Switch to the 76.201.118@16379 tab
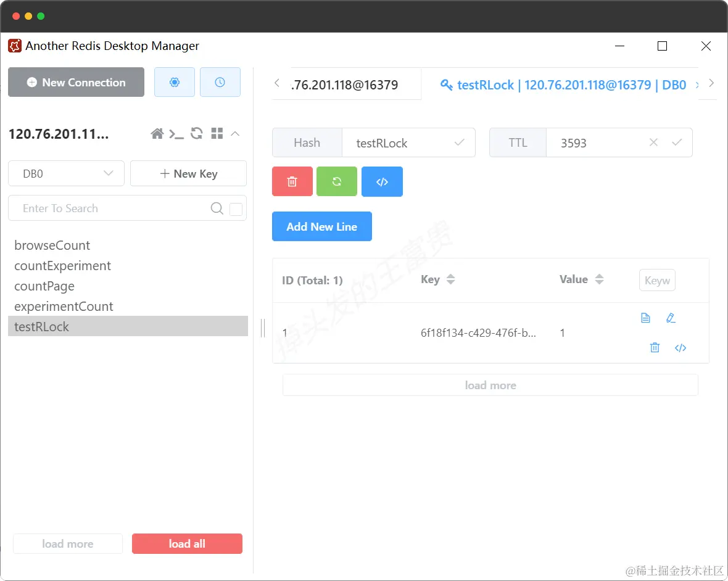The image size is (728, 581). pos(347,85)
